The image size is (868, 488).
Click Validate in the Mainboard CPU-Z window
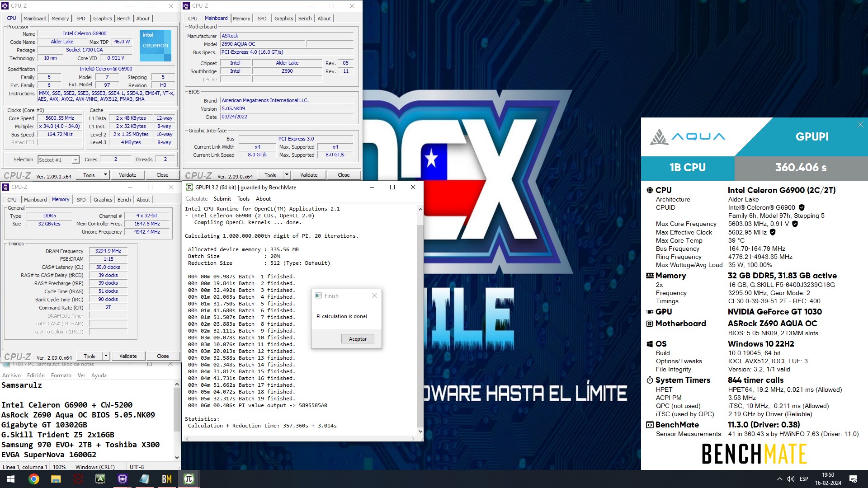pos(309,175)
